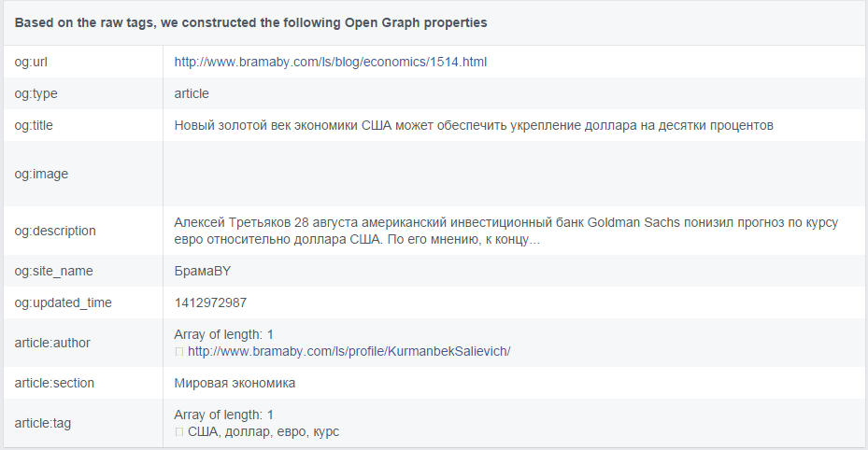Click the Мировая экономика section value
Screen dimensions: 868x450
(x=235, y=383)
